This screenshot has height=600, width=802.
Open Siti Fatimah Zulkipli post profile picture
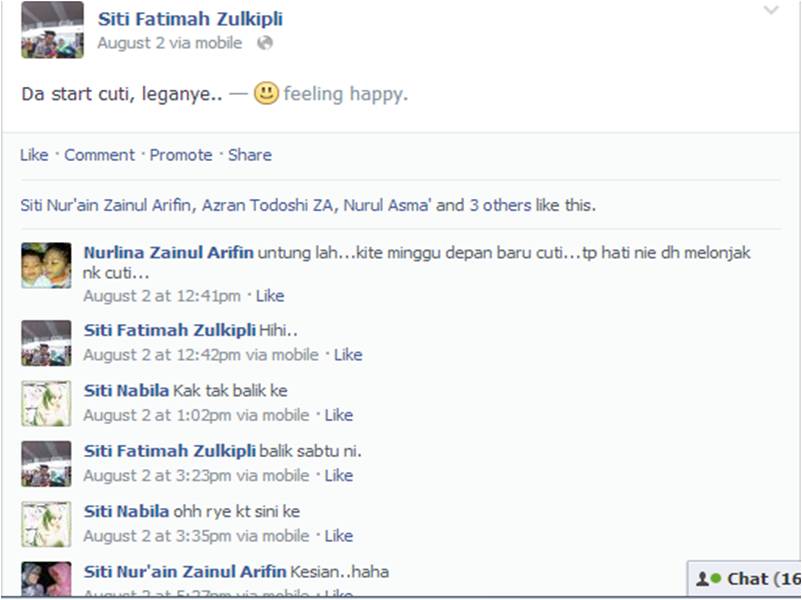pyautogui.click(x=52, y=30)
